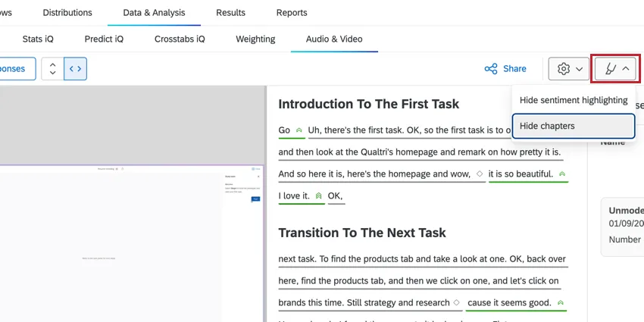Click neutral diamond icon after 'homepage and wow,'
644x322 pixels.
coord(480,174)
